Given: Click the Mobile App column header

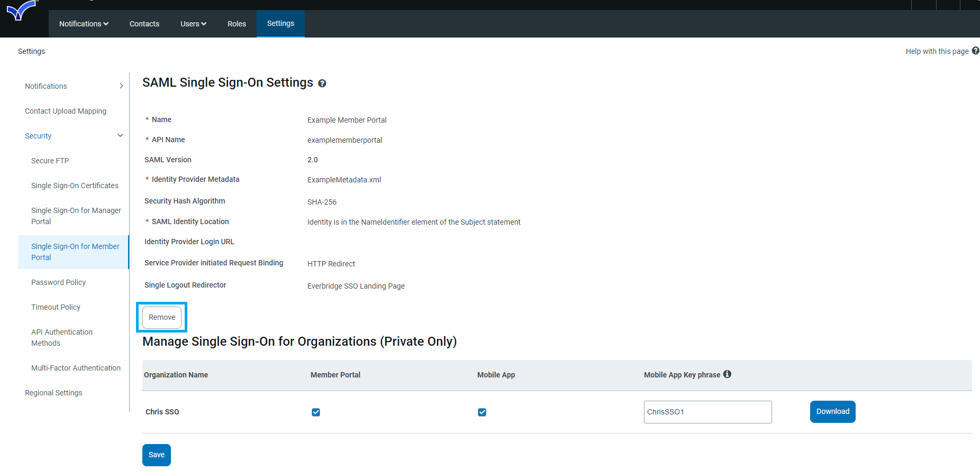Looking at the screenshot, I should coord(496,375).
